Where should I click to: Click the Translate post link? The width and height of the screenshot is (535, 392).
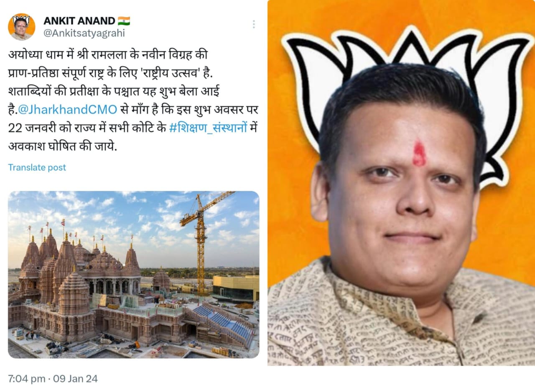point(37,167)
